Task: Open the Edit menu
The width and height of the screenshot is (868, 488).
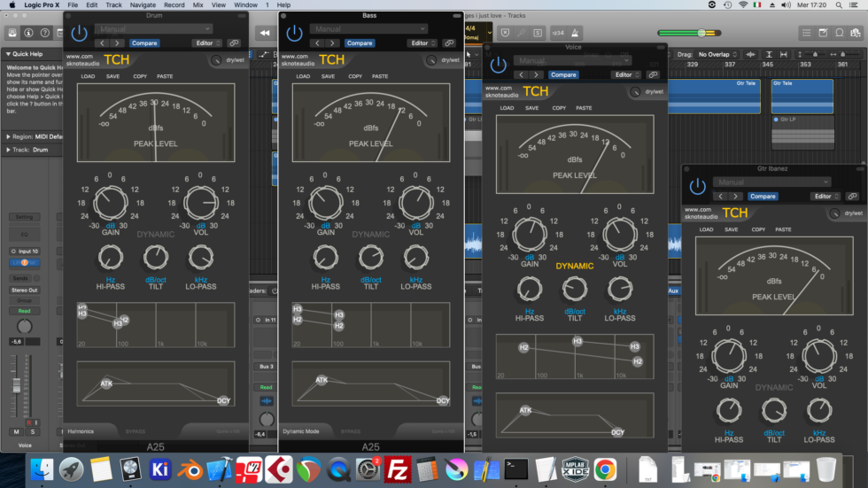Action: click(92, 5)
